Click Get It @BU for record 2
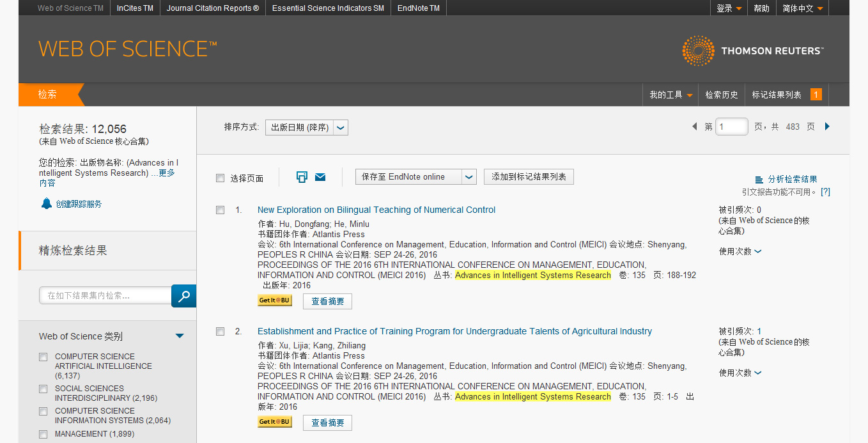Image resolution: width=868 pixels, height=443 pixels. pos(275,422)
